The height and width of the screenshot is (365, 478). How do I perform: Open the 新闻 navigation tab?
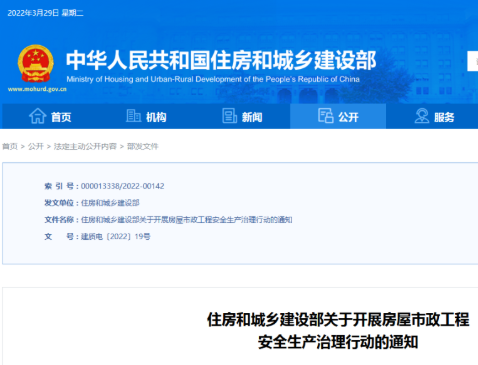click(242, 116)
